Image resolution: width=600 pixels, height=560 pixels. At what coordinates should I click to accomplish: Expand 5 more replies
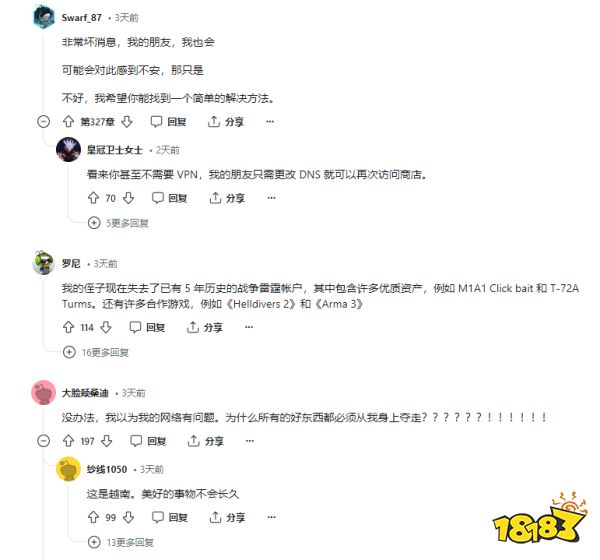click(x=118, y=223)
